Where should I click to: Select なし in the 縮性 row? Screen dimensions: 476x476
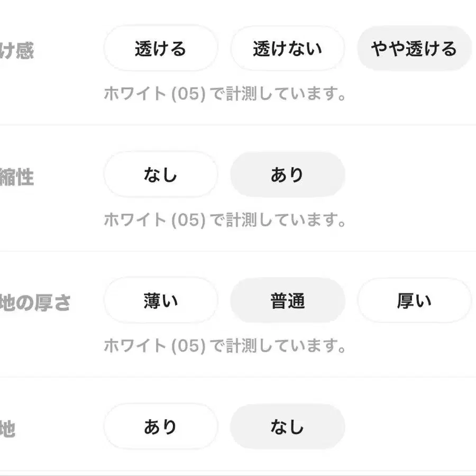[161, 175]
